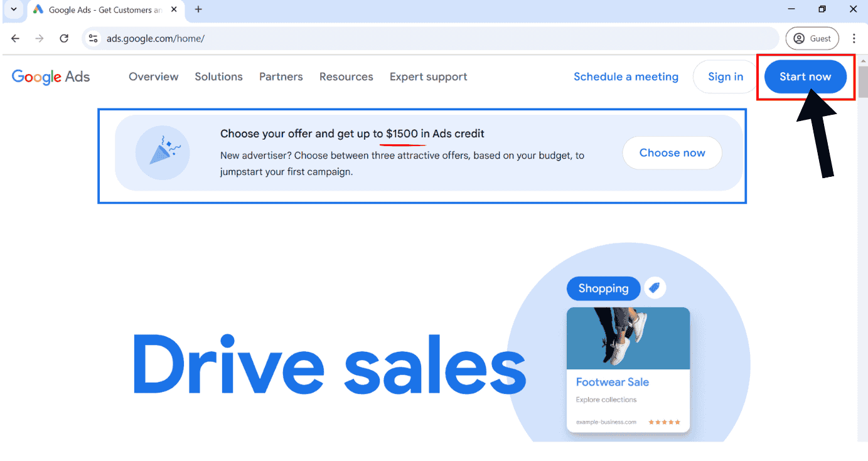Open the Resources menu
Image resolution: width=868 pixels, height=461 pixels.
pos(346,77)
